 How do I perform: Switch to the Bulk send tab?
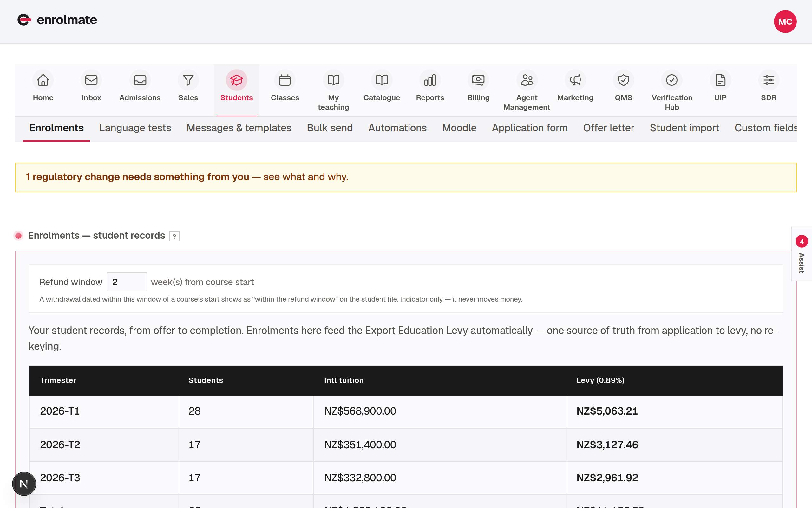330,128
